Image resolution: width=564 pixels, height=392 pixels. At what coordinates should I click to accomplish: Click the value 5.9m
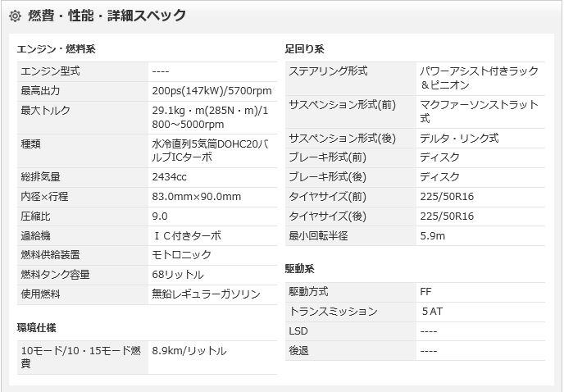click(433, 236)
